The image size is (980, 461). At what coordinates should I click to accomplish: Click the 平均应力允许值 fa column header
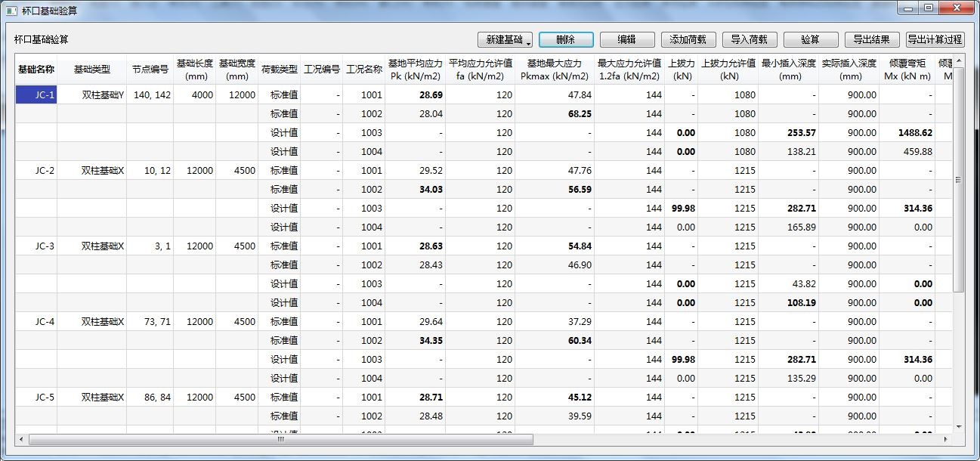pyautogui.click(x=480, y=70)
